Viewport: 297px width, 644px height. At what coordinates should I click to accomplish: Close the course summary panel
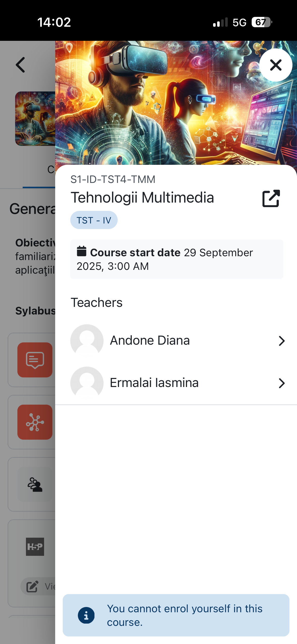pyautogui.click(x=276, y=65)
